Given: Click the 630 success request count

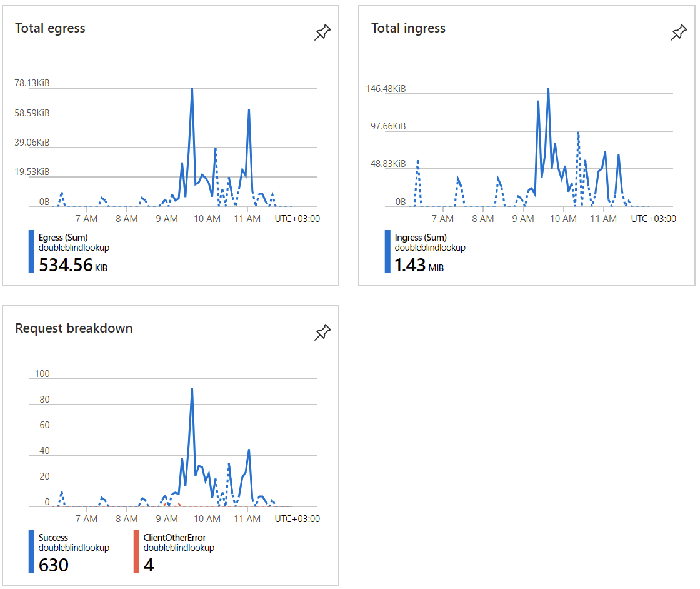Looking at the screenshot, I should (x=54, y=565).
